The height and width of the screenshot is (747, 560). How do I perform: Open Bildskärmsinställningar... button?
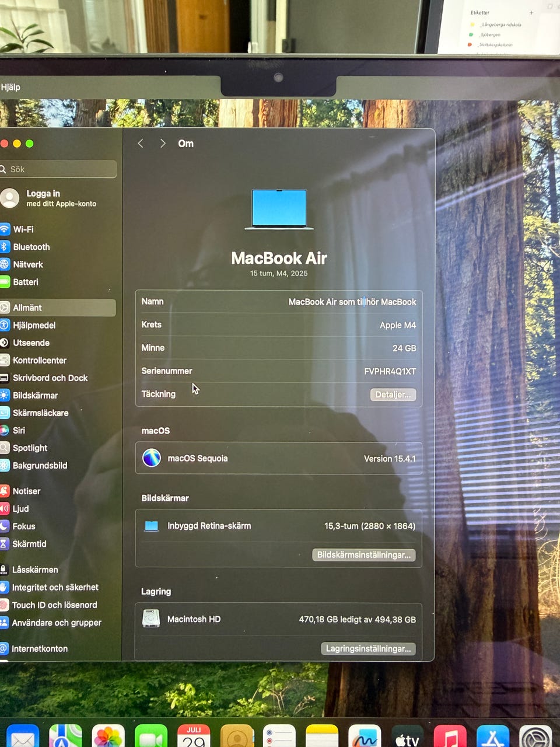(x=364, y=554)
